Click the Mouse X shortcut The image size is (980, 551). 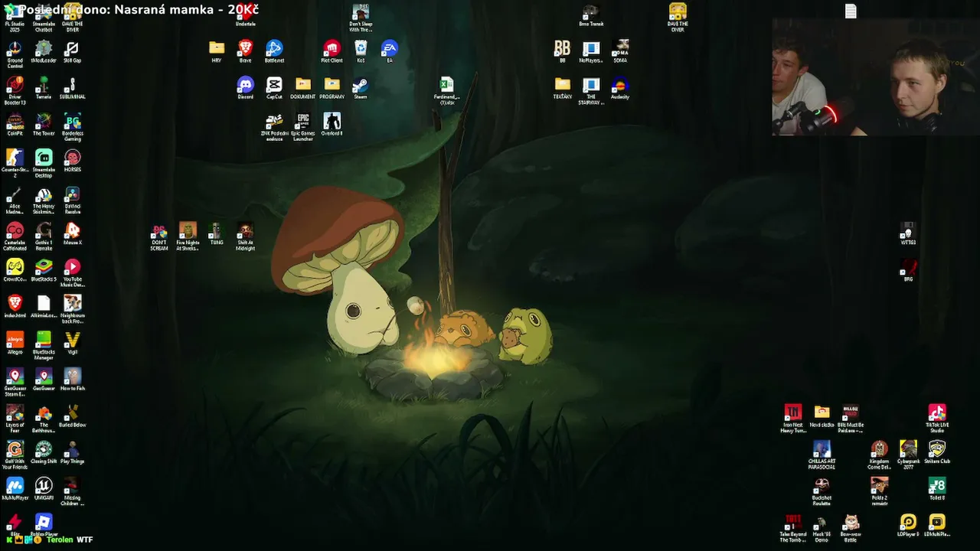tap(72, 234)
